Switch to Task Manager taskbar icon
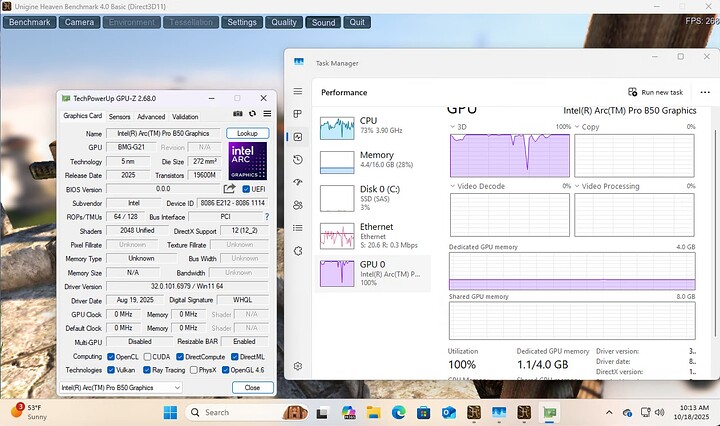 coord(499,413)
